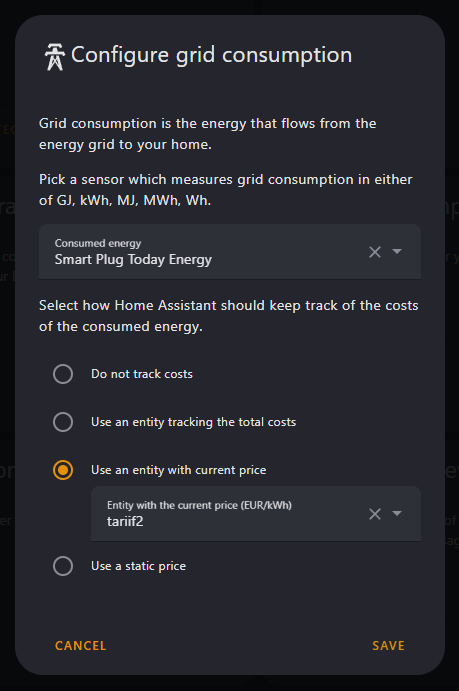Viewport: 459px width, 691px height.
Task: Save the grid consumption configuration
Action: coord(389,646)
